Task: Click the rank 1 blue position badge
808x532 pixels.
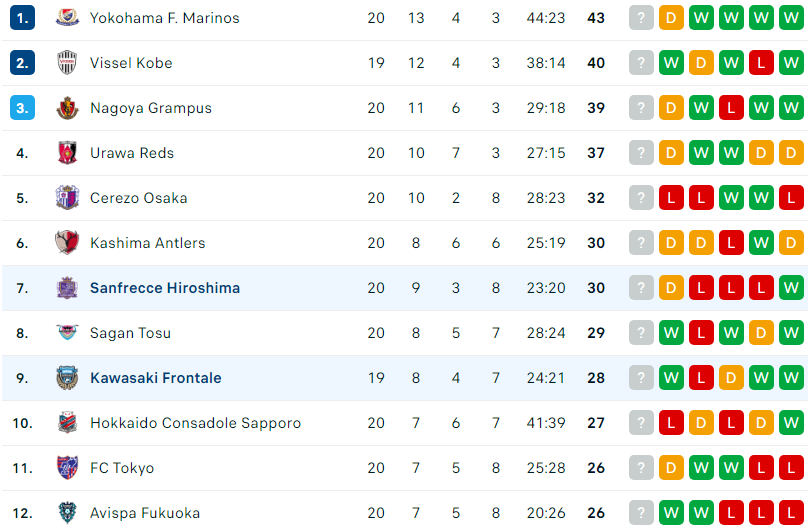Action: [22, 18]
